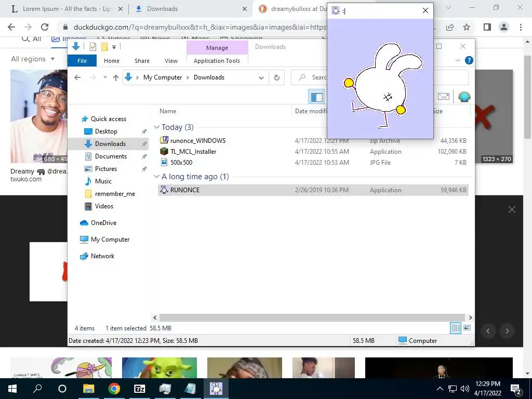Reload the Chrome page
This screenshot has height=399, width=532.
[x=45, y=27]
